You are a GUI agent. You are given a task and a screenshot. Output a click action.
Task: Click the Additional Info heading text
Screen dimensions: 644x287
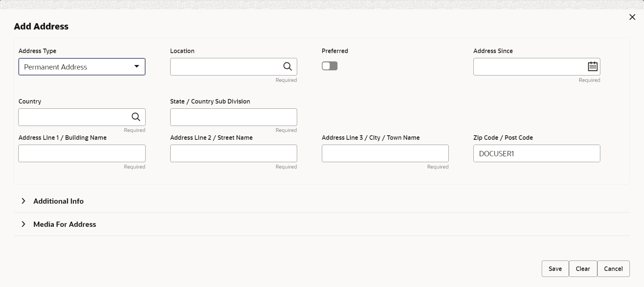click(59, 201)
